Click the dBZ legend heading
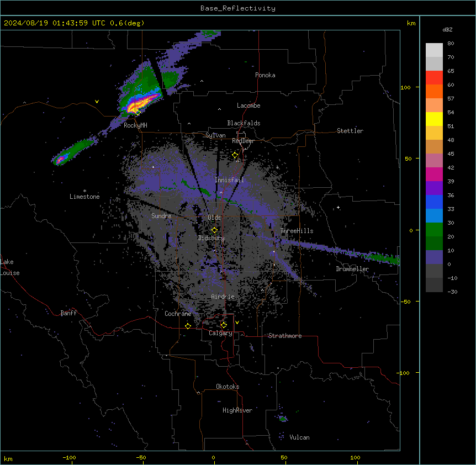 coord(447,30)
